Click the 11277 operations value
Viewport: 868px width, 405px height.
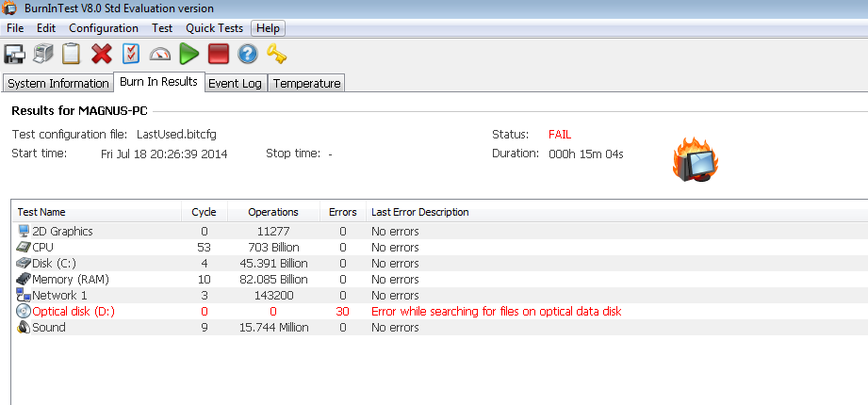click(273, 232)
